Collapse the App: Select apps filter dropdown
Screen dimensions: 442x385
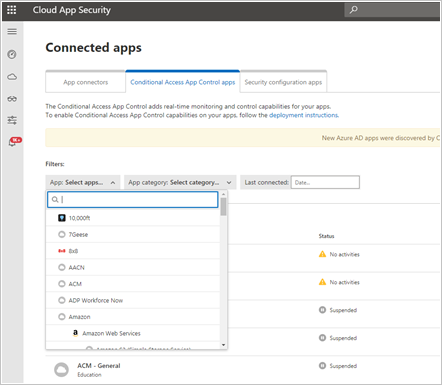83,182
